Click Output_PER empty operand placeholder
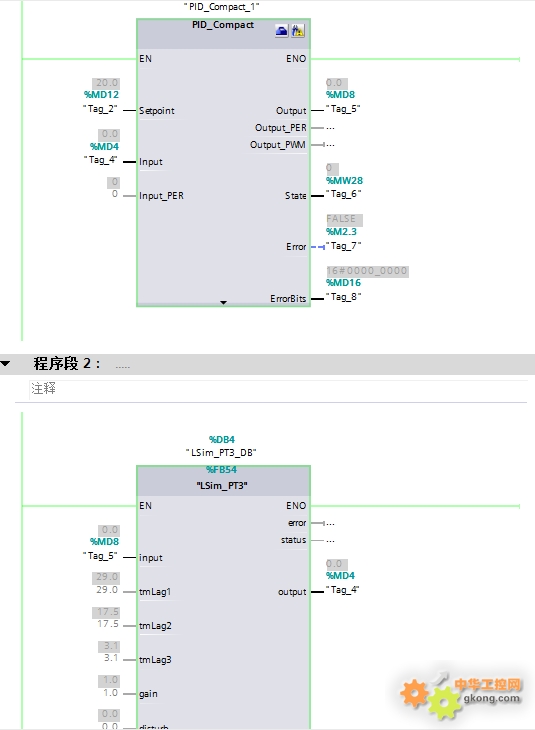535x730 pixels. pyautogui.click(x=330, y=128)
